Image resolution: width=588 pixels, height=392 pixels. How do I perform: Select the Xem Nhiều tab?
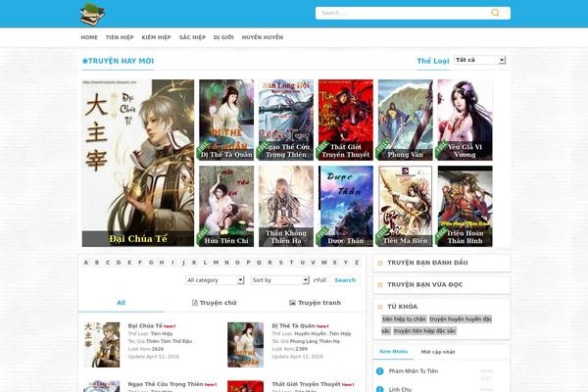(393, 352)
